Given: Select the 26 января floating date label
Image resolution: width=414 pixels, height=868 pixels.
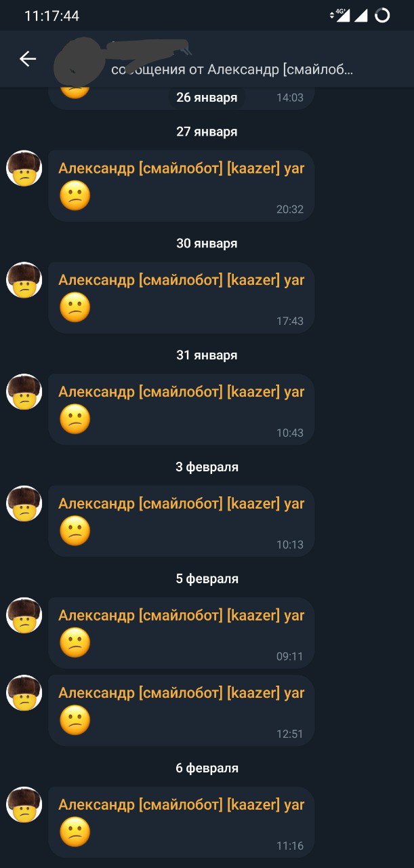Looking at the screenshot, I should click(207, 98).
